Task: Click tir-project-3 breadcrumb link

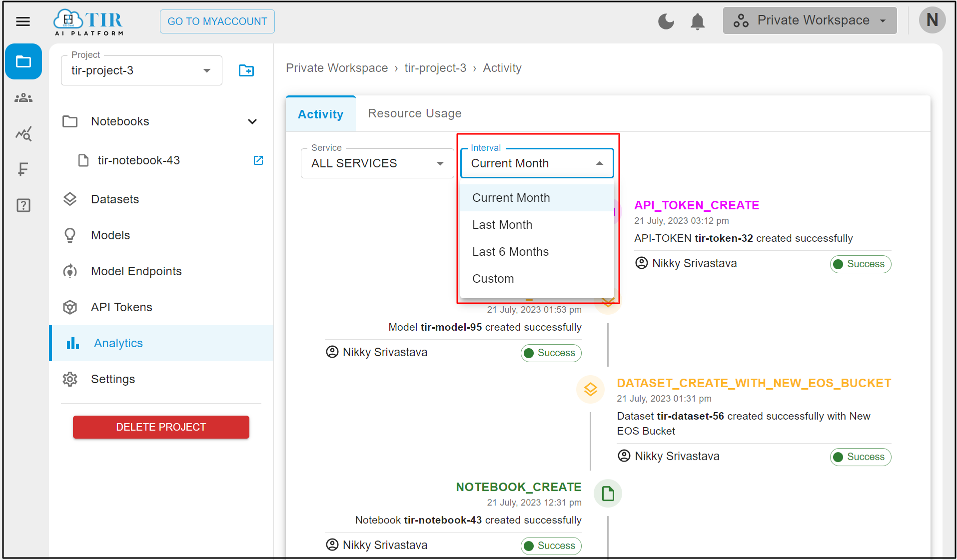Action: click(x=435, y=68)
